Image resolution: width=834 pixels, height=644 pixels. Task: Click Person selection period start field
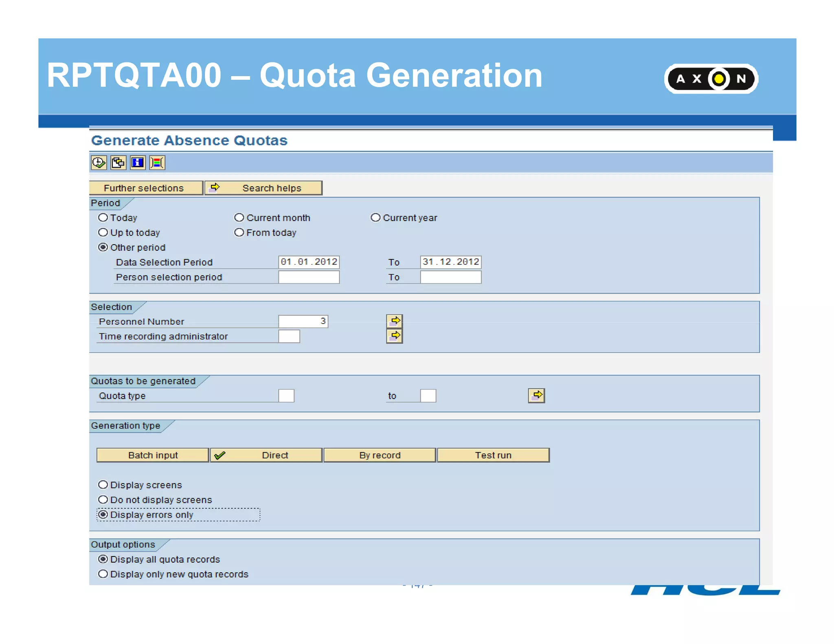click(x=309, y=277)
